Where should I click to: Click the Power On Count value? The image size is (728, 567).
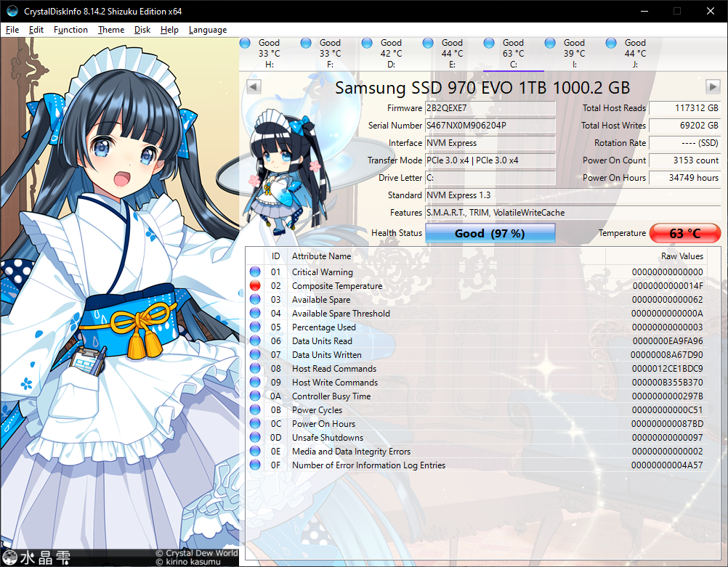tap(685, 160)
